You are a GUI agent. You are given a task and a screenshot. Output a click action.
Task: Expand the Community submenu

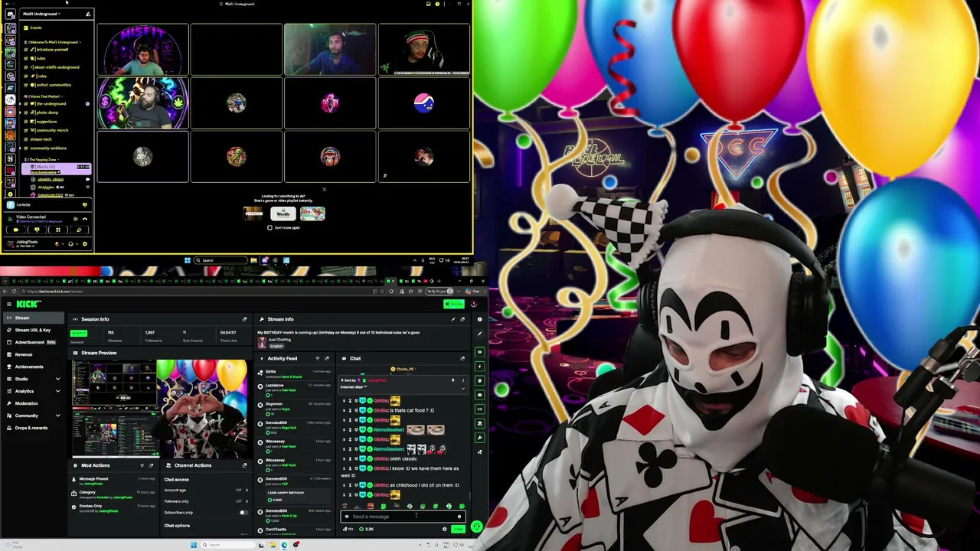[x=57, y=416]
